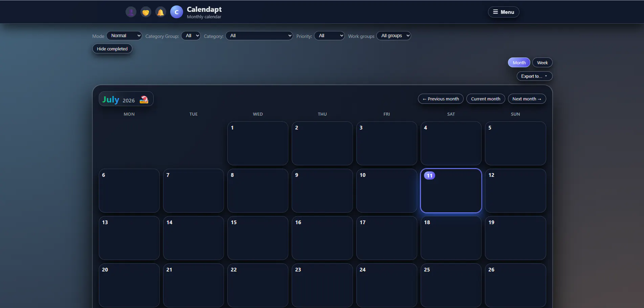644x308 pixels.
Task: Switch to Month view
Action: [519, 63]
